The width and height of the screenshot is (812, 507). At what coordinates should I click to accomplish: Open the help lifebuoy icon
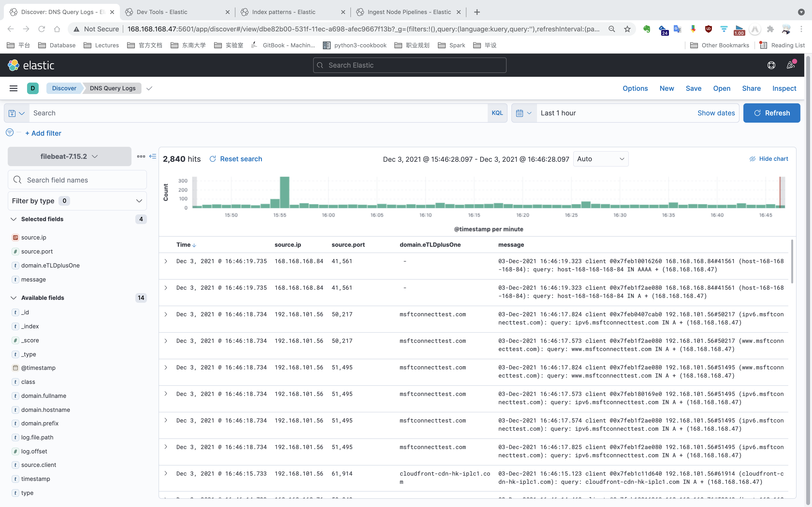pyautogui.click(x=771, y=65)
